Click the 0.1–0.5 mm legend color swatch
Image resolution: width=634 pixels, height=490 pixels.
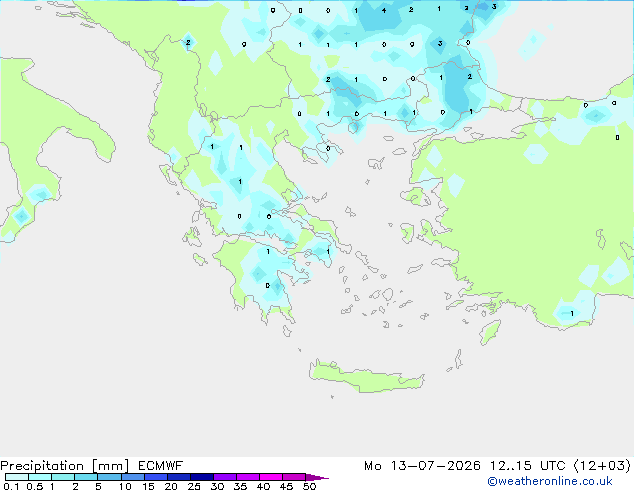tap(17, 477)
